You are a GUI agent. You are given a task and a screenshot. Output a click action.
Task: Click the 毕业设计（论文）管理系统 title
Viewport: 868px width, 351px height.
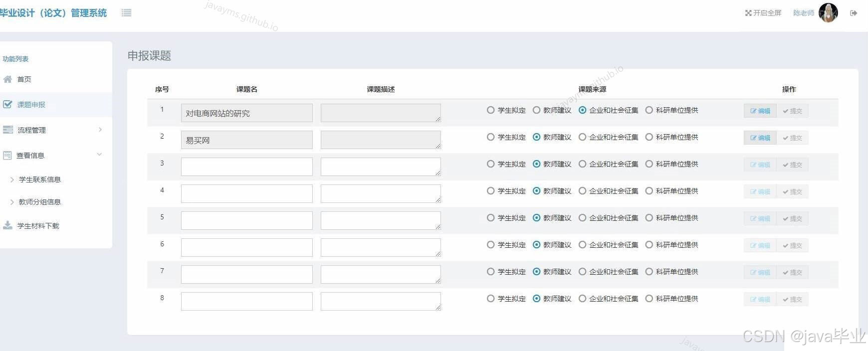53,13
